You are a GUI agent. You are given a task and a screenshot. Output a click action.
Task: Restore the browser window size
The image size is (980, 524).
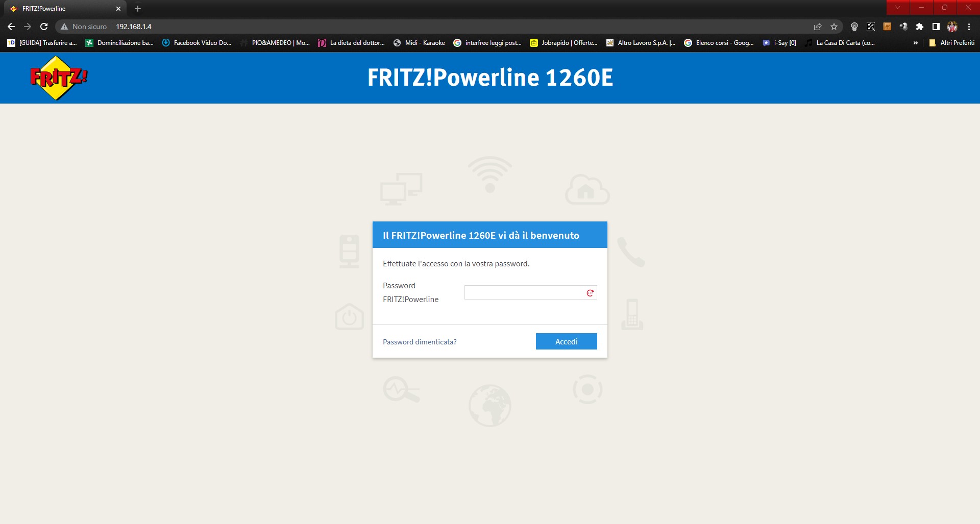pos(945,7)
